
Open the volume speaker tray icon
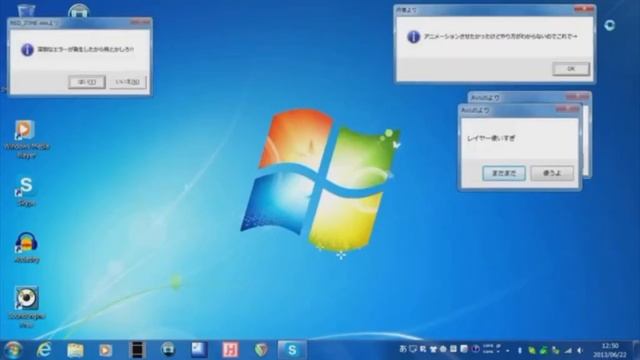pos(580,350)
